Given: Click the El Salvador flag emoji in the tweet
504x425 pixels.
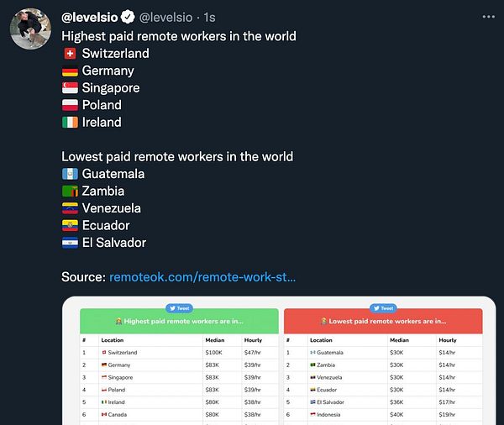Looking at the screenshot, I should 70,243.
